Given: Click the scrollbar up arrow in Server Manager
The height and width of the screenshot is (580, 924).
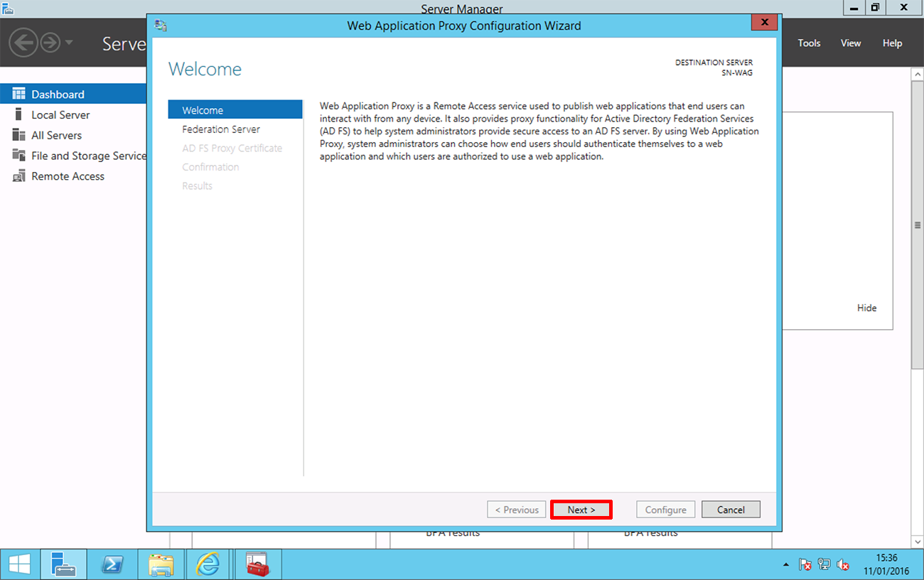Looking at the screenshot, I should [918, 73].
